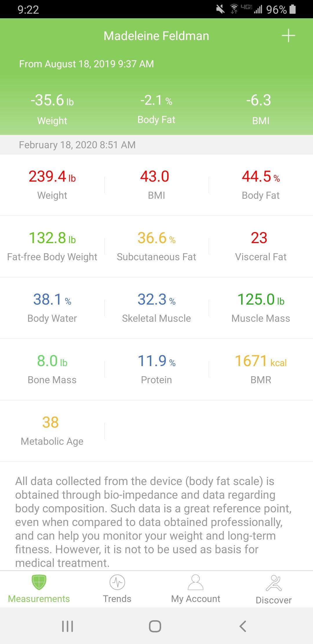Open the 43.0 BMI metric
313x644 pixels.
(x=156, y=185)
